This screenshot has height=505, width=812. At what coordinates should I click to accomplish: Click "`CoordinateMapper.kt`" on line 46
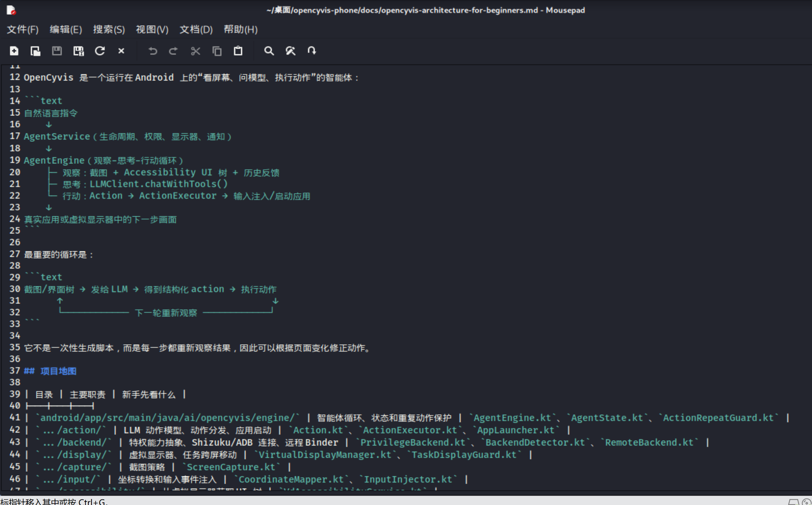[x=291, y=479]
